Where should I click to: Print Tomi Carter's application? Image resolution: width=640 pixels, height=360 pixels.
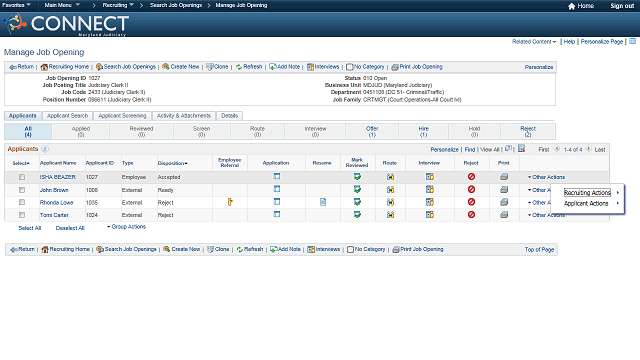coord(504,215)
